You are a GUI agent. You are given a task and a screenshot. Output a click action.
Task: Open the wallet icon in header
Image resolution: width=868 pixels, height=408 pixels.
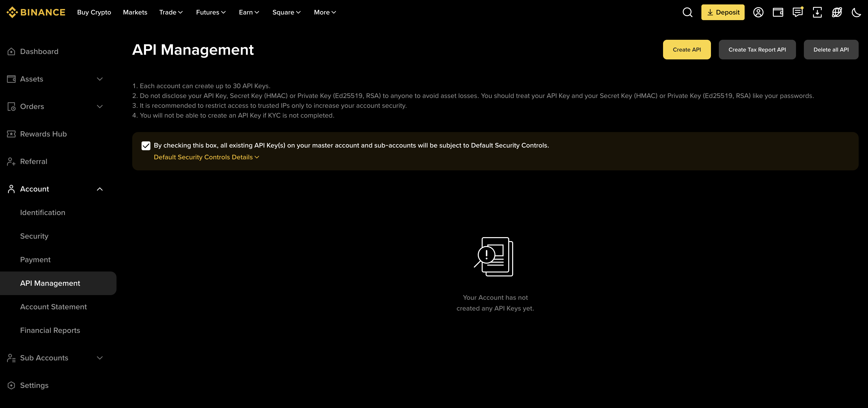click(778, 12)
